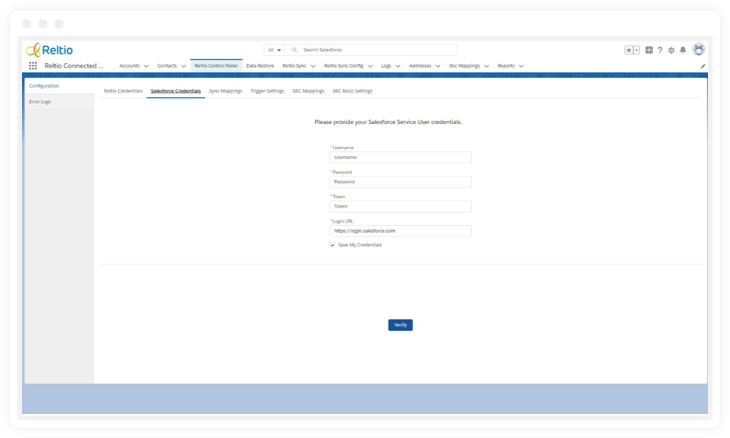Click the Salesforce Service User credentials prompt

click(x=388, y=122)
